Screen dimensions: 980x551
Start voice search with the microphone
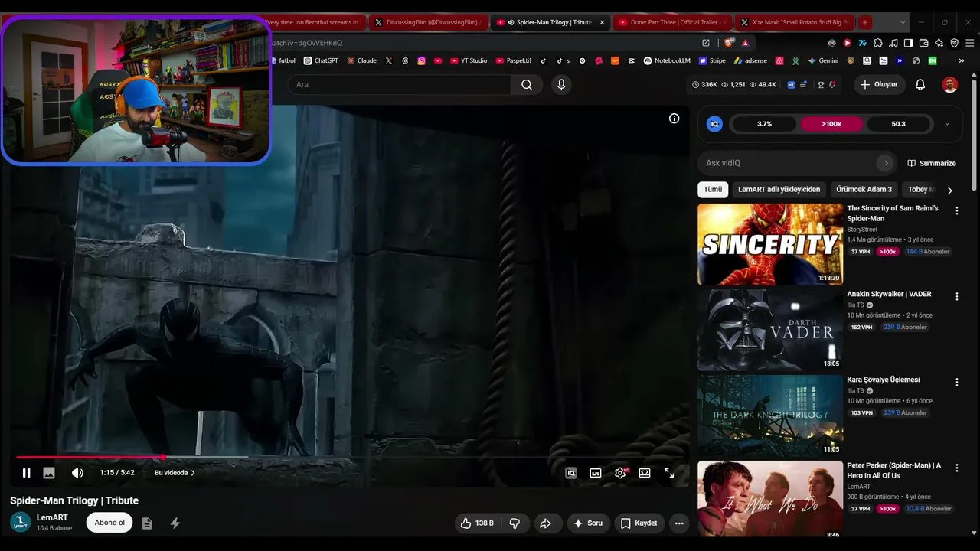pyautogui.click(x=561, y=85)
